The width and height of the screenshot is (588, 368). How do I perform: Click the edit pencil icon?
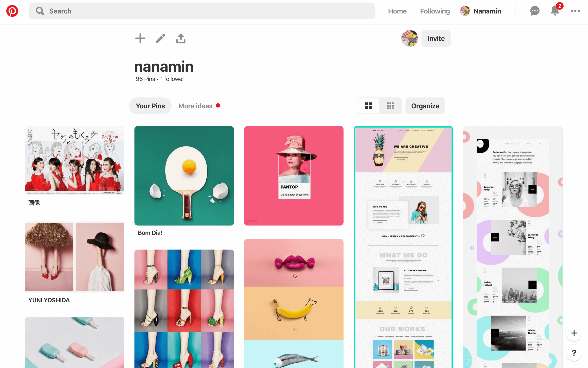[161, 39]
